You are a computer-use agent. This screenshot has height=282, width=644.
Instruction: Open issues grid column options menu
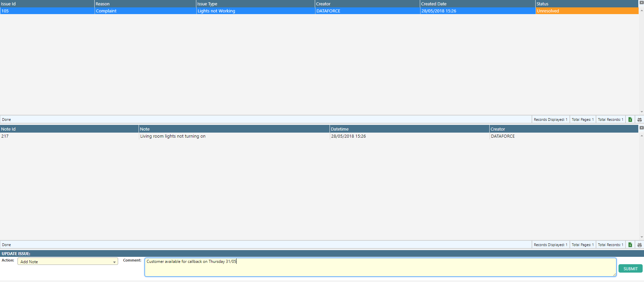641,3
